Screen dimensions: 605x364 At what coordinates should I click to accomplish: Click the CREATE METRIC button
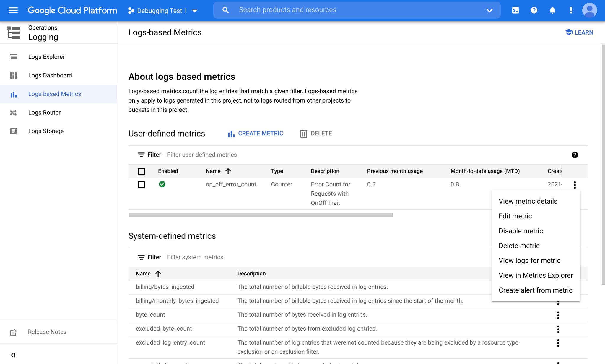click(x=256, y=134)
